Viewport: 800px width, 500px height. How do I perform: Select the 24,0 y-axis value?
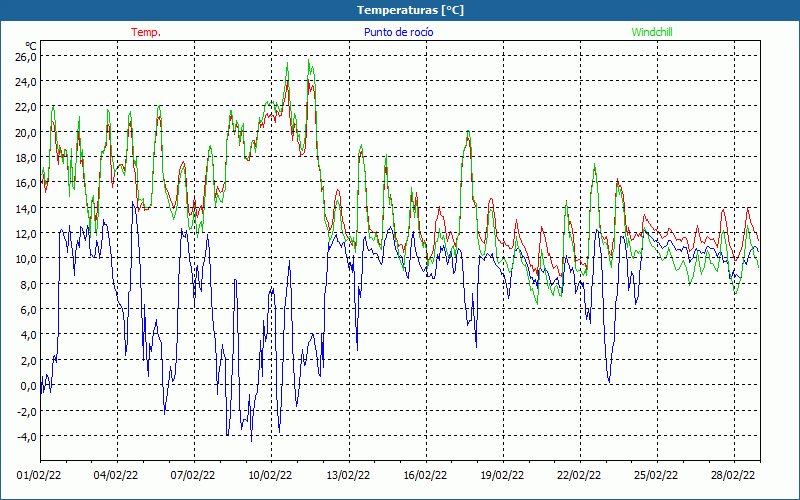tap(26, 82)
